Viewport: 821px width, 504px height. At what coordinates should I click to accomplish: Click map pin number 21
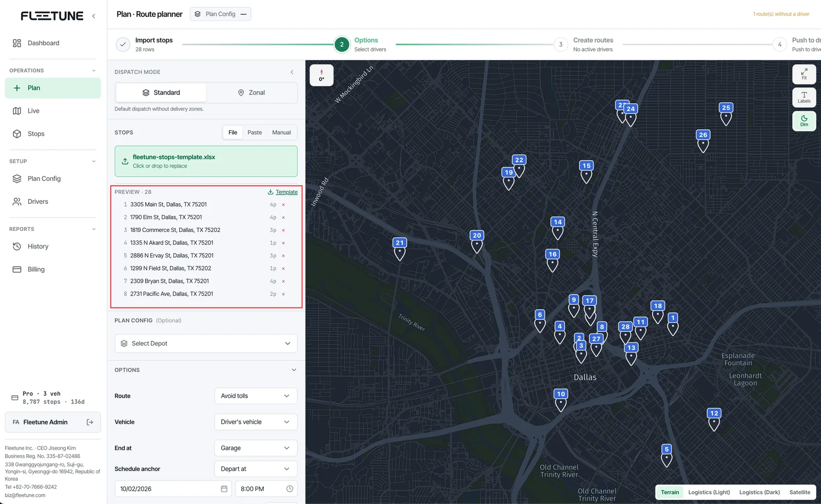pyautogui.click(x=400, y=249)
